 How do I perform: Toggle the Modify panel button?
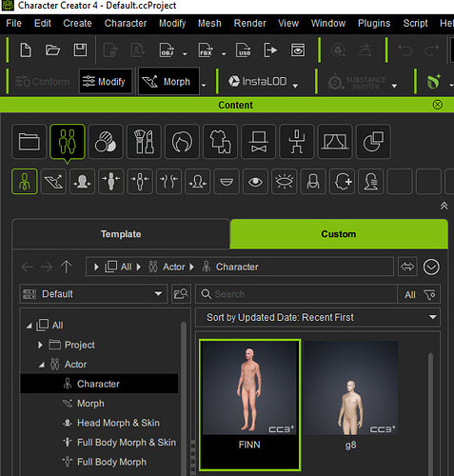[106, 82]
